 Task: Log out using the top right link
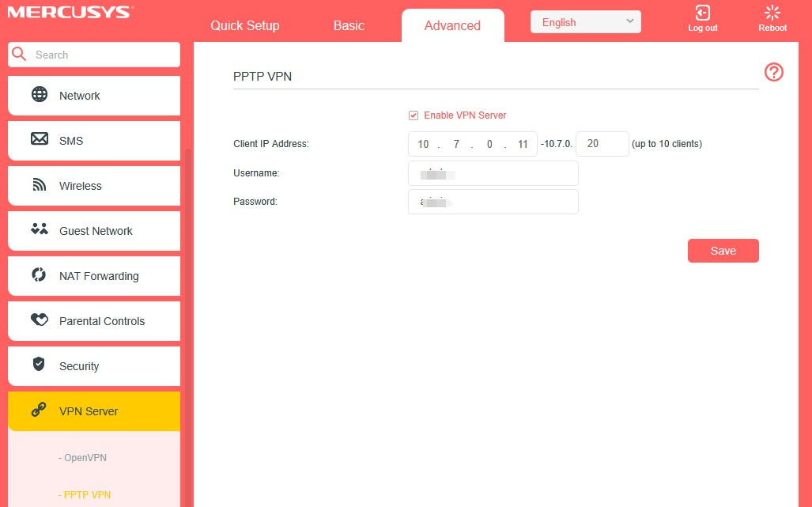[x=702, y=17]
